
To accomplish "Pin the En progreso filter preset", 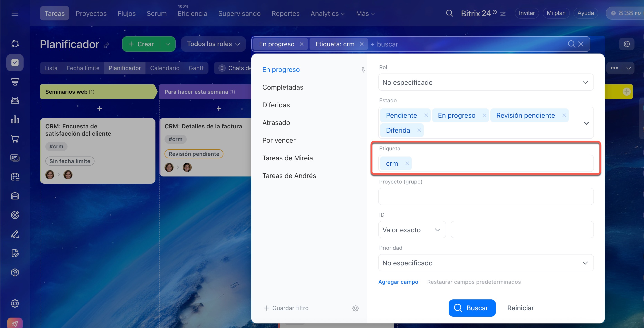I will click(x=363, y=70).
